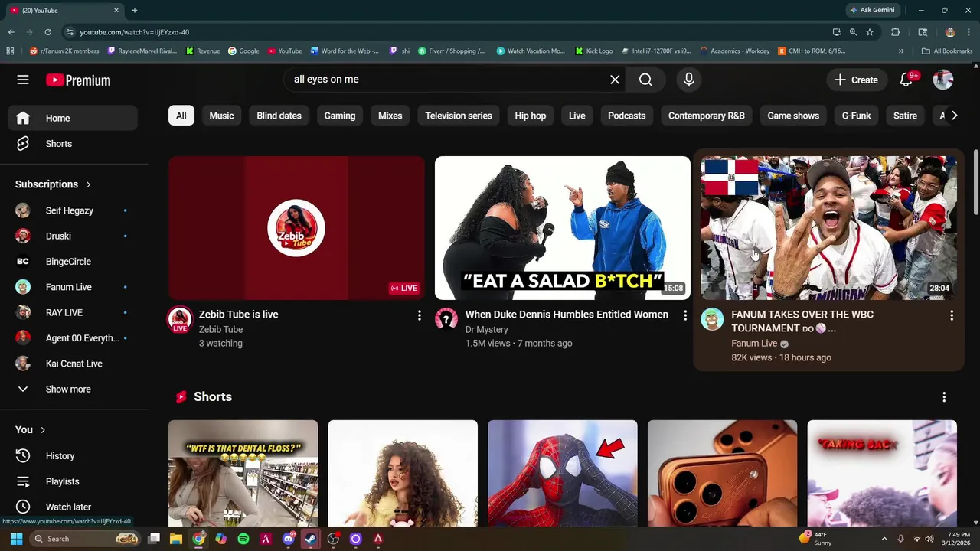Viewport: 980px width, 551px height.
Task: Open Chrome three-dot menu
Action: point(969,32)
